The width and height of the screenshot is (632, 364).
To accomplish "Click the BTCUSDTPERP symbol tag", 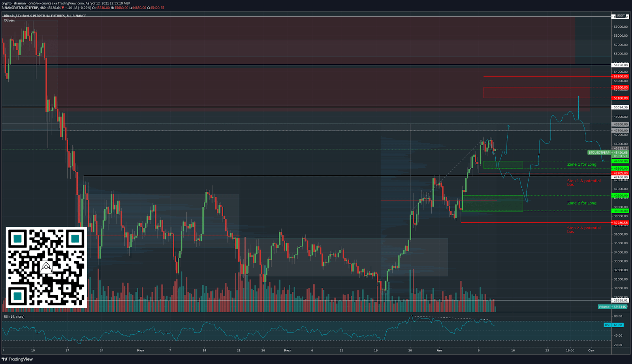I will (599, 152).
